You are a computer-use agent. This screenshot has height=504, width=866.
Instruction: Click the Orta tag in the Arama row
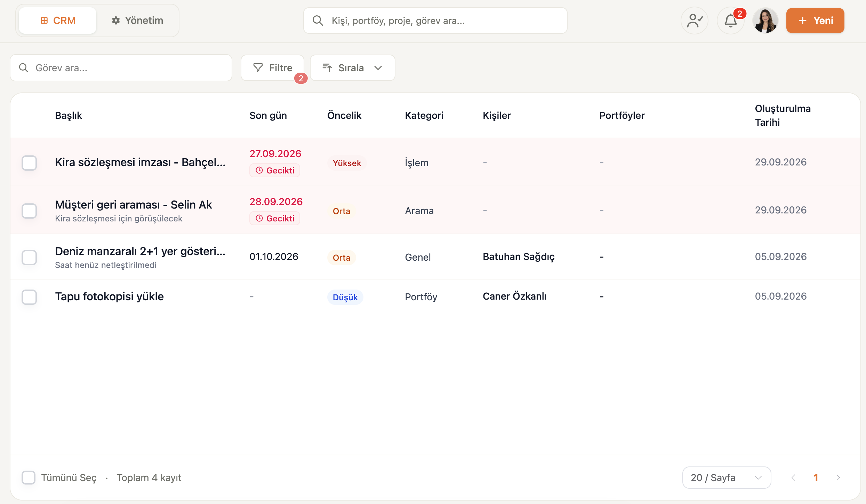pos(341,211)
